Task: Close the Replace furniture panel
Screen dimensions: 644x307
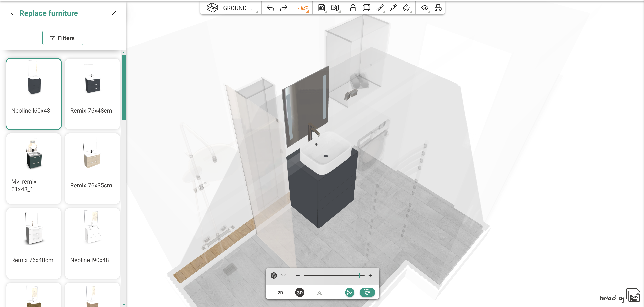Action: pos(114,13)
